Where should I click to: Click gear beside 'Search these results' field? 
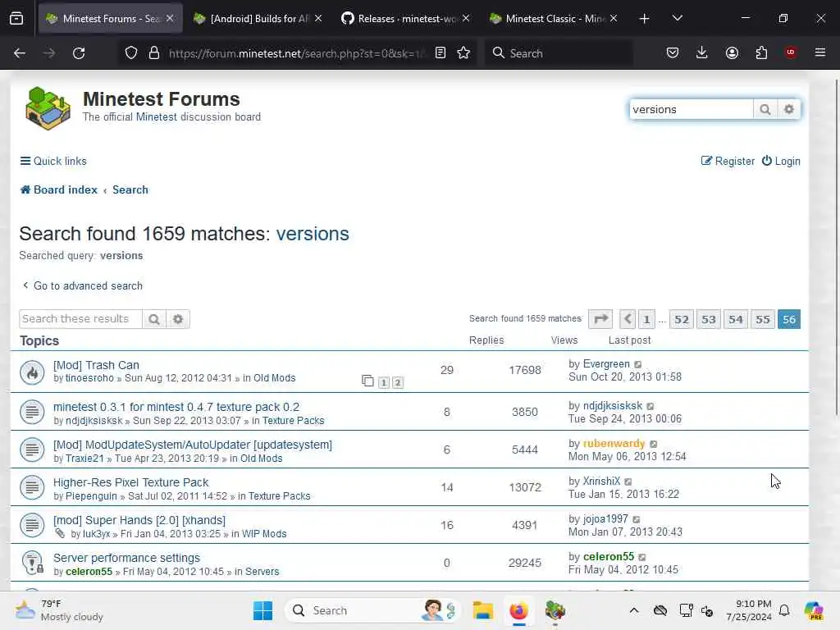tap(178, 319)
